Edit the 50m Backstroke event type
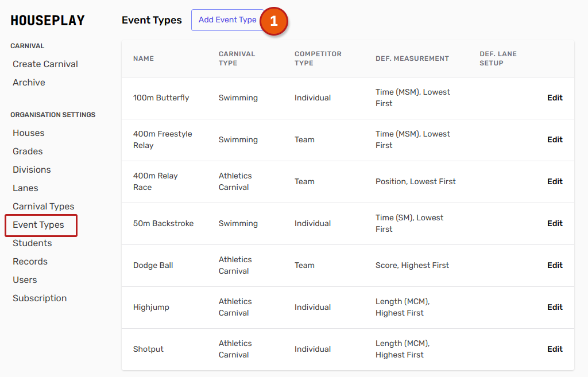The height and width of the screenshot is (377, 588). (x=554, y=224)
